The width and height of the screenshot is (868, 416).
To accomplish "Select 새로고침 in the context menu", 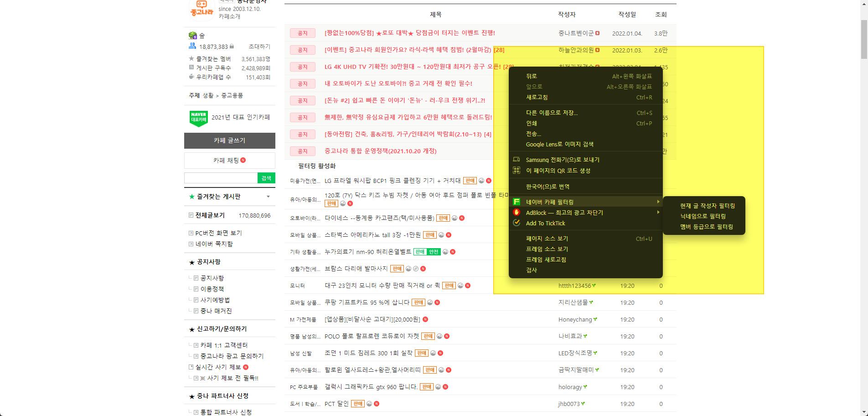I will coord(586,97).
